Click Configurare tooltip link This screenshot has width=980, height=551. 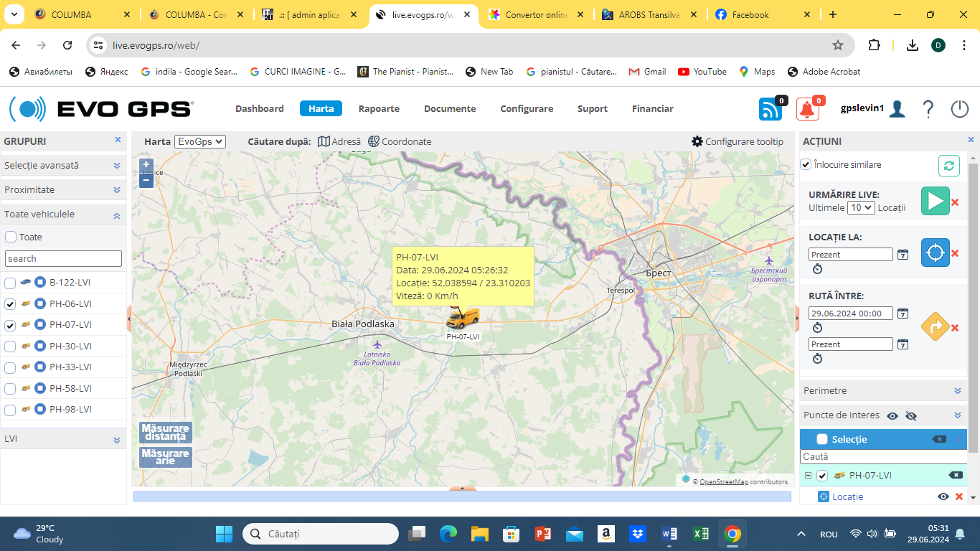738,142
